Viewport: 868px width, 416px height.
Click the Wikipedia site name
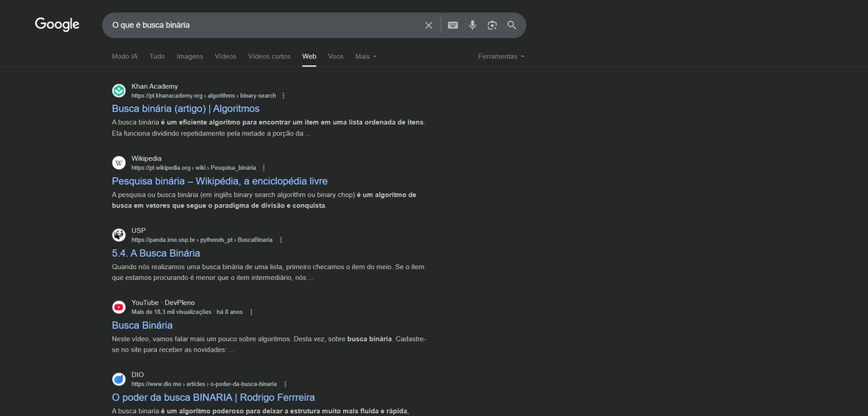click(147, 158)
